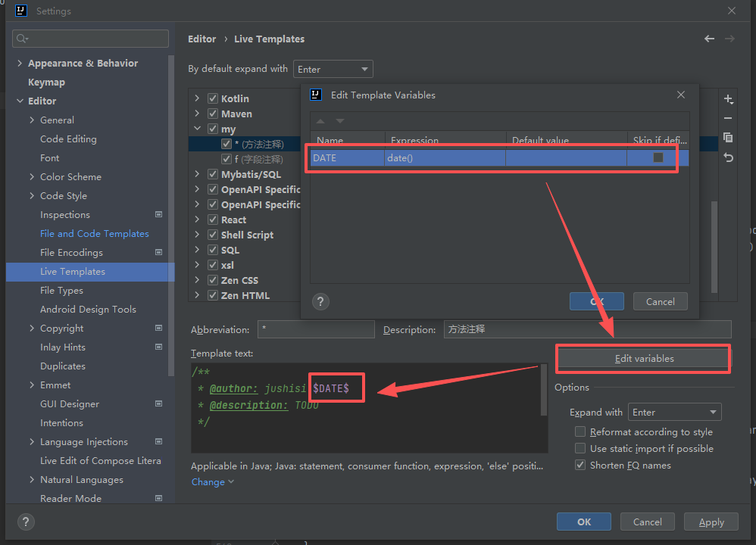756x545 pixels.
Task: Click the project-level icon beside GUI Designer
Action: (x=158, y=403)
